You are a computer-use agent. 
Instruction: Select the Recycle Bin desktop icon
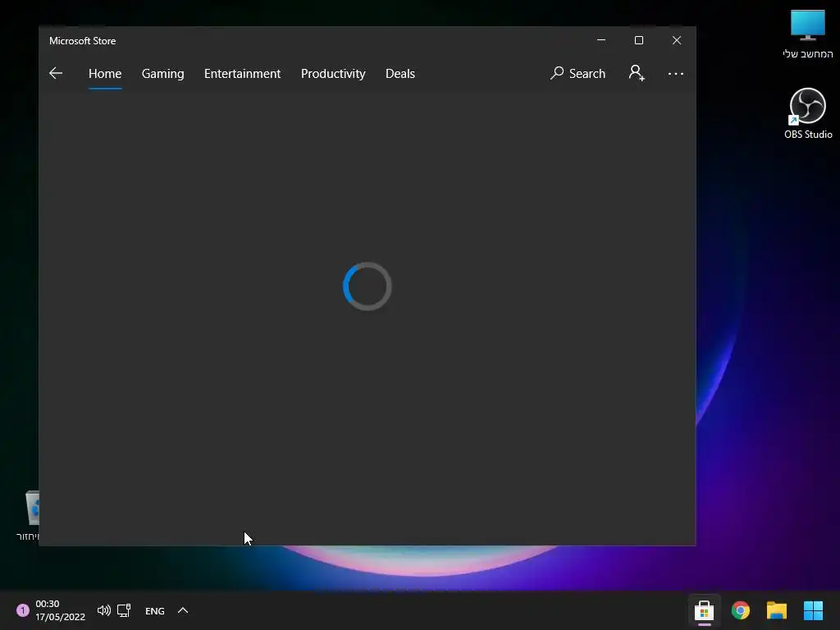[x=27, y=515]
